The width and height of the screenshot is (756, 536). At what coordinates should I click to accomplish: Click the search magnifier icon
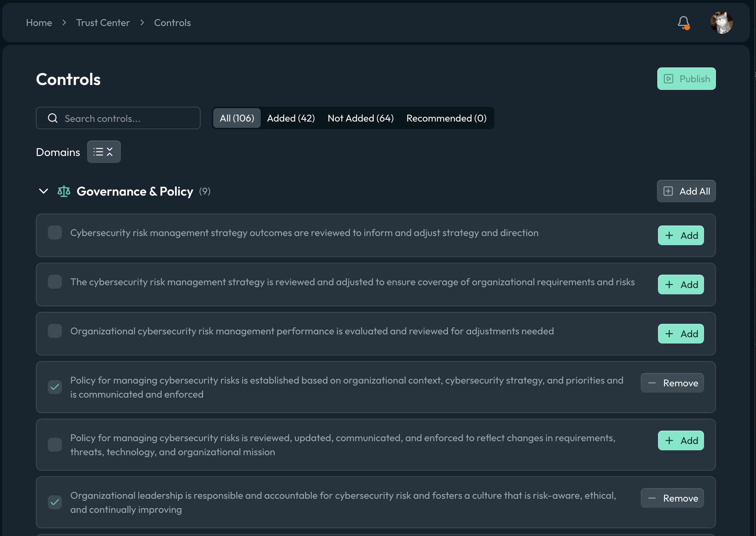pos(53,118)
